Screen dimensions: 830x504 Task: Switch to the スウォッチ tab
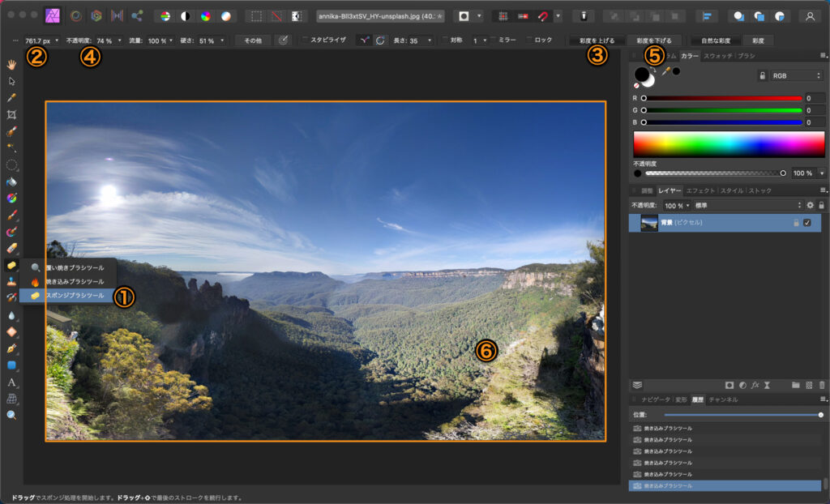(717, 56)
